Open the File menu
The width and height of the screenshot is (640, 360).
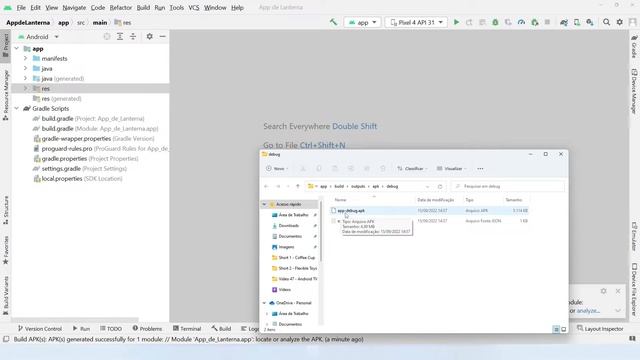point(21,7)
